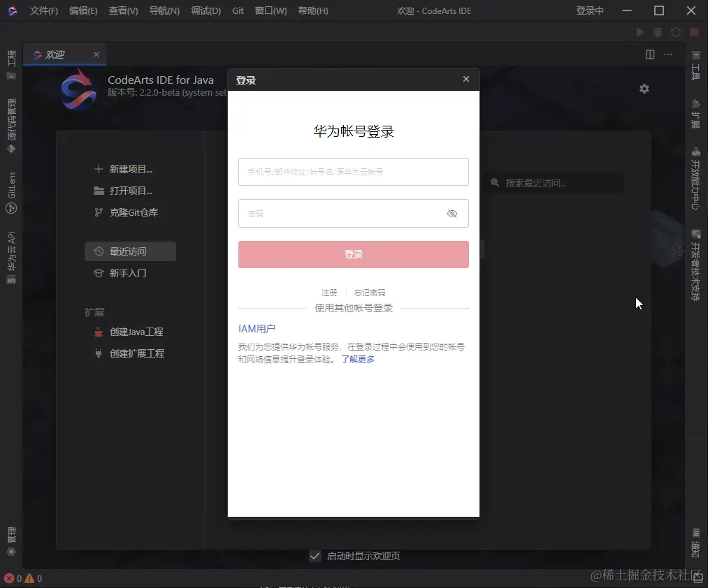708x588 pixels.
Task: Open the 通知 notifications panel
Action: pyautogui.click(x=696, y=543)
